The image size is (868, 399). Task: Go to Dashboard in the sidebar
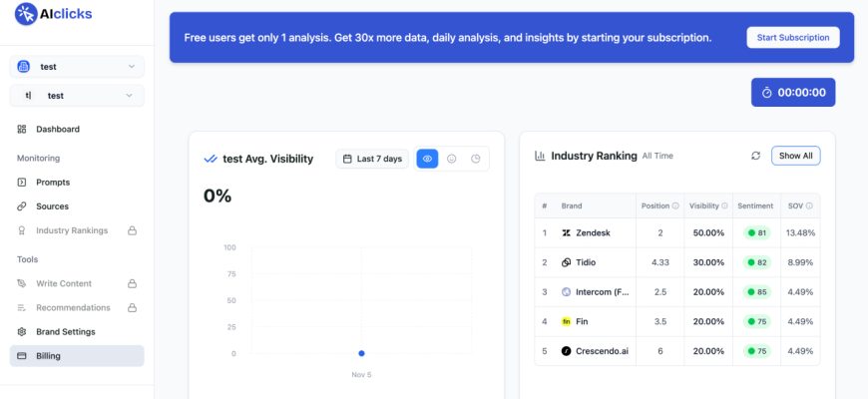pos(58,129)
